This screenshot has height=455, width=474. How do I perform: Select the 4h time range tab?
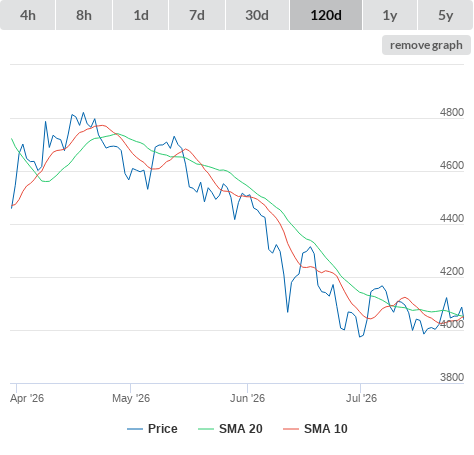28,15
